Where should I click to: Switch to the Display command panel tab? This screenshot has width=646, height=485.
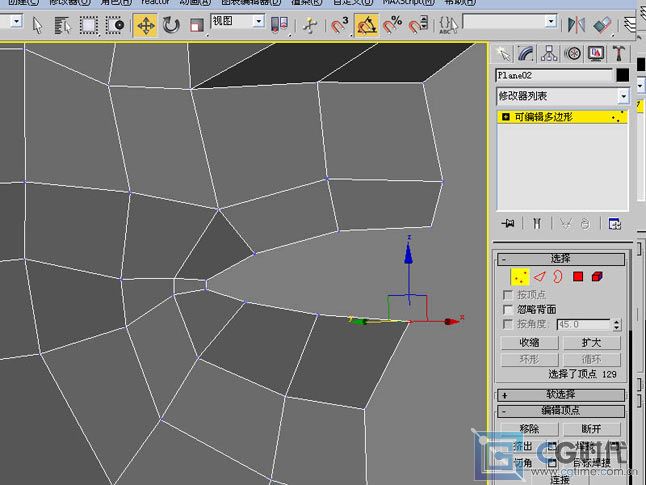click(596, 54)
